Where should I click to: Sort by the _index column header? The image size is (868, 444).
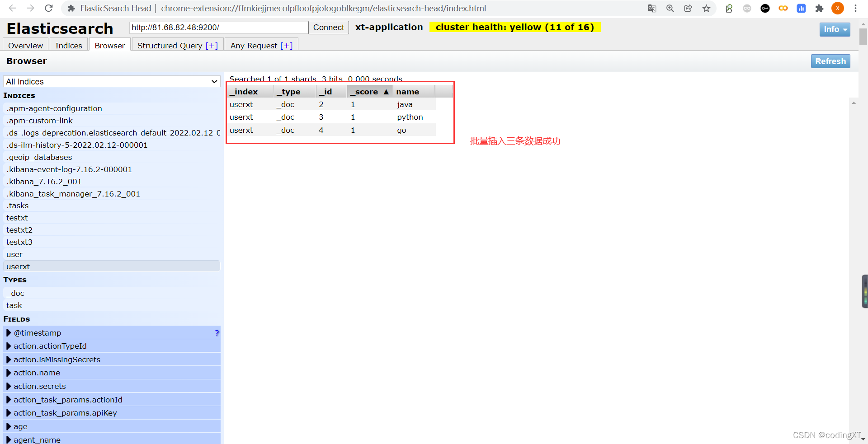pyautogui.click(x=250, y=92)
